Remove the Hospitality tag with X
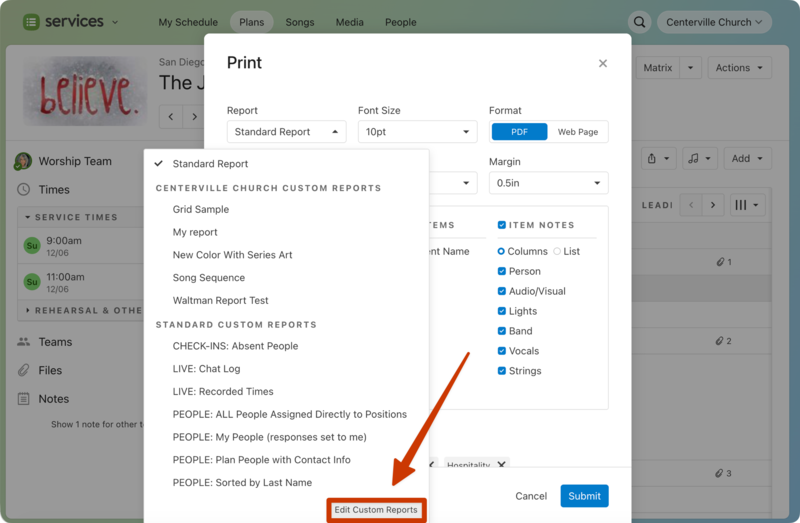This screenshot has width=800, height=523. click(x=502, y=464)
